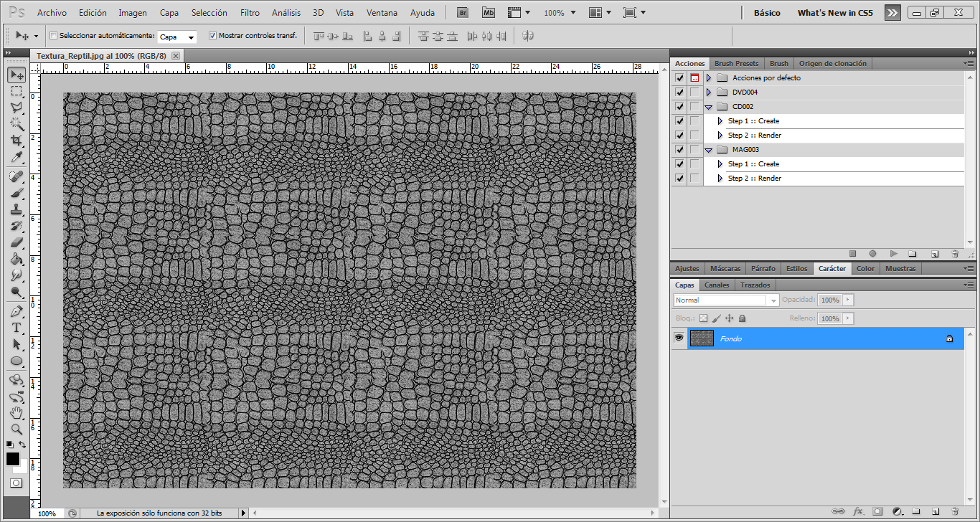The height and width of the screenshot is (522, 980).
Task: Select the Polygonal Lasso tool
Action: pos(17,108)
